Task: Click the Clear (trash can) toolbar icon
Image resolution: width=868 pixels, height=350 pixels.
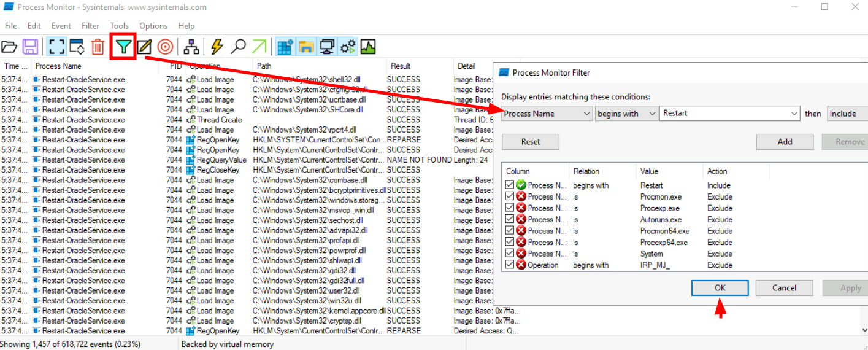Action: pos(98,47)
